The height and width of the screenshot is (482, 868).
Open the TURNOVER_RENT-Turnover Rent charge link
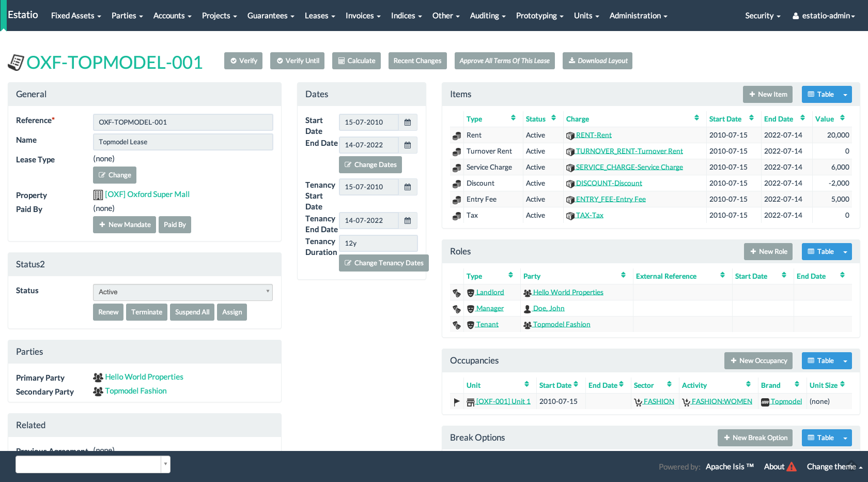tap(629, 152)
